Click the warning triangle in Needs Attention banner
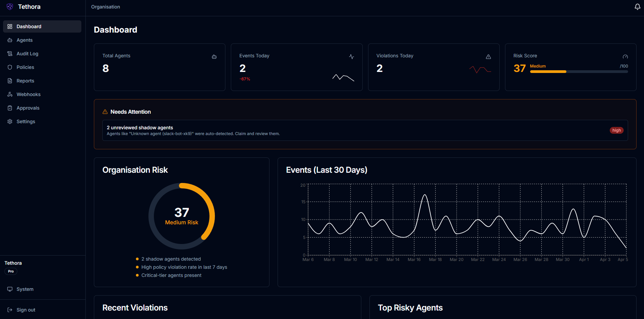This screenshot has height=319, width=644. tap(105, 112)
